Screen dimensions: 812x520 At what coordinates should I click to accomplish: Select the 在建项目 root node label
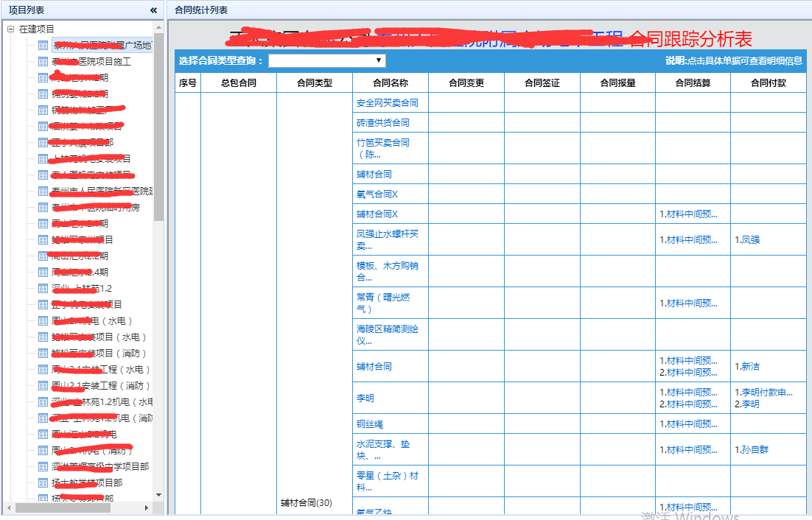pos(36,29)
